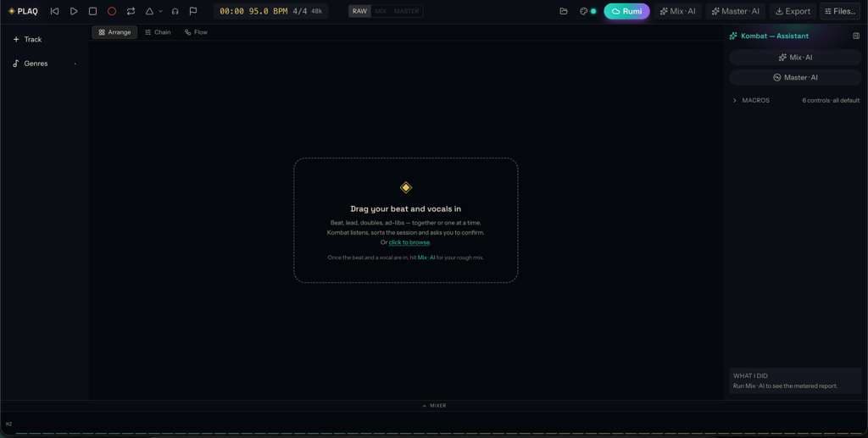Add a new track with + Track

click(x=28, y=39)
